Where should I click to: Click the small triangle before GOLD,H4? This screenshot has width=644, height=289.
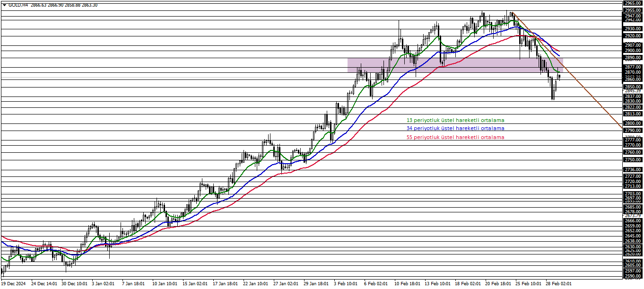tap(5, 5)
